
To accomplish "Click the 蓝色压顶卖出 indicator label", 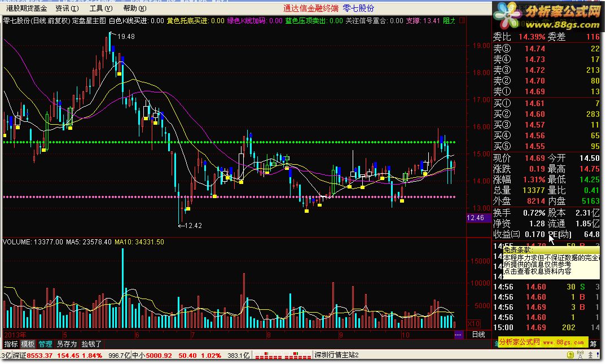I will point(314,21).
